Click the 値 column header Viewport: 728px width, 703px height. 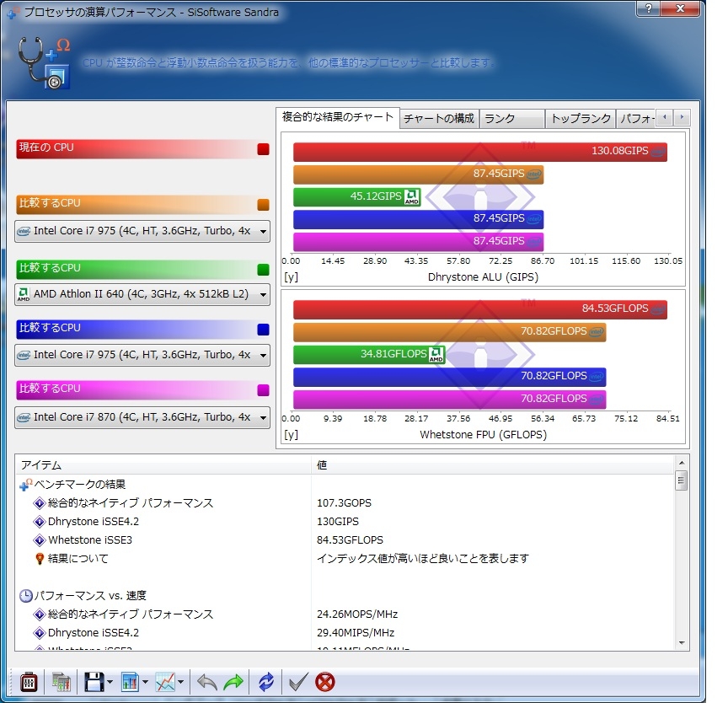(493, 464)
